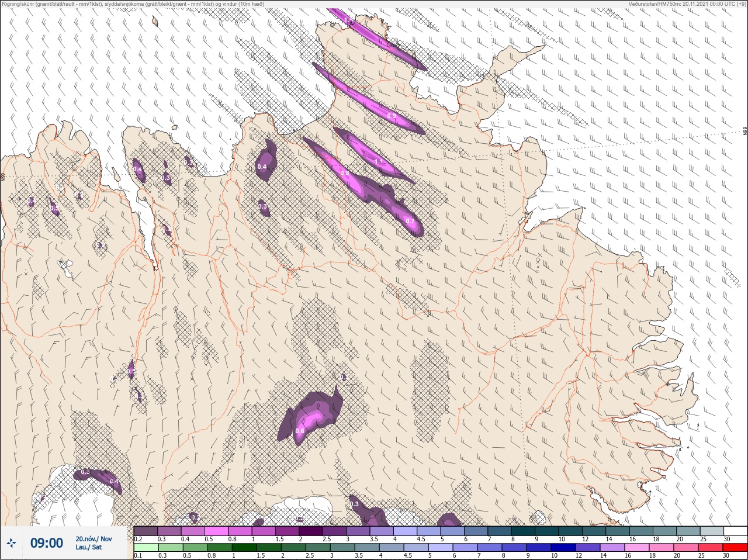The height and width of the screenshot is (560, 748).
Task: Click the 'Veðurstofan/HM750m' model run text
Action: click(x=688, y=4)
